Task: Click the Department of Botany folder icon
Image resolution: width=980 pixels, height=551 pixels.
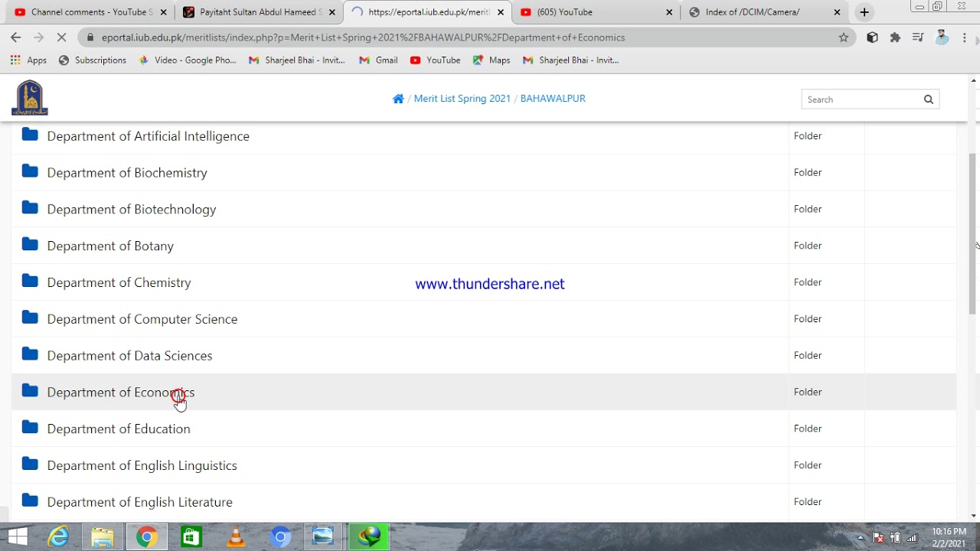Action: pyautogui.click(x=30, y=245)
